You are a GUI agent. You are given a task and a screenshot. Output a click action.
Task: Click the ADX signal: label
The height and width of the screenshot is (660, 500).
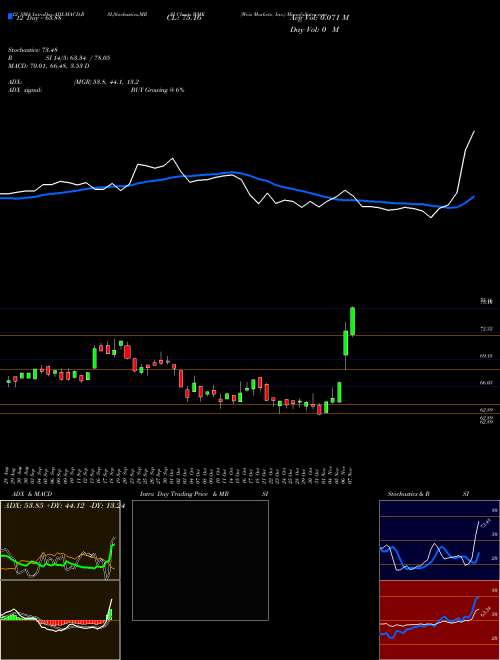(x=25, y=90)
